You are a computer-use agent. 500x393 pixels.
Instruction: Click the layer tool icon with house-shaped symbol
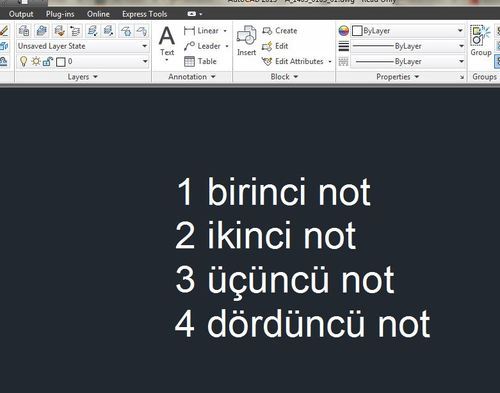[126, 31]
